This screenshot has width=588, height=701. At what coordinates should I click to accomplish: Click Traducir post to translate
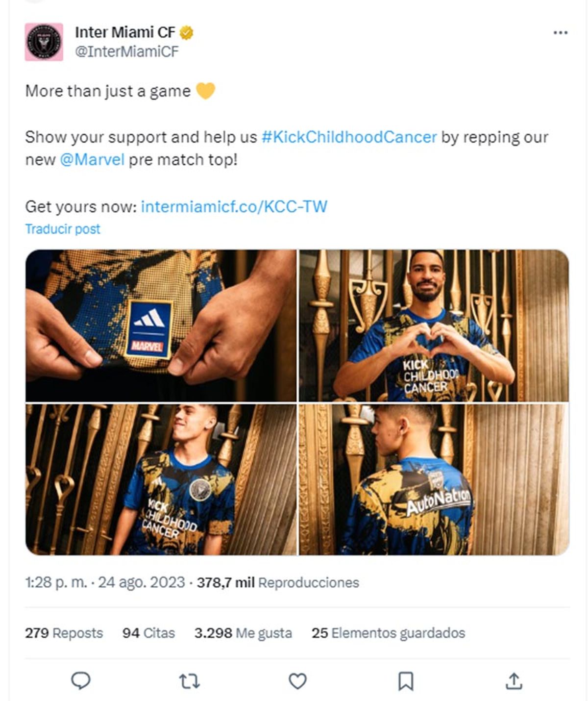click(63, 229)
